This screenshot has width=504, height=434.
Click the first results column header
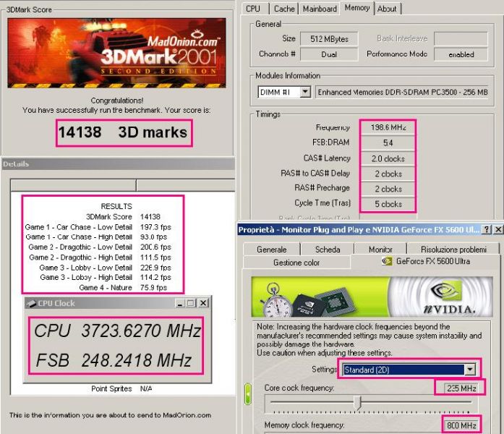73,185
